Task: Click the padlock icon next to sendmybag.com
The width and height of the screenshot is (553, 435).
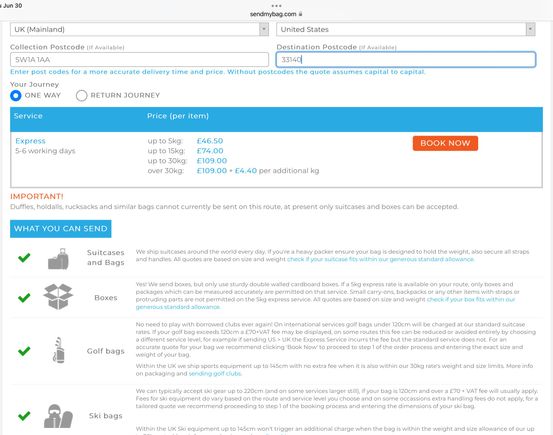Action: (x=300, y=14)
